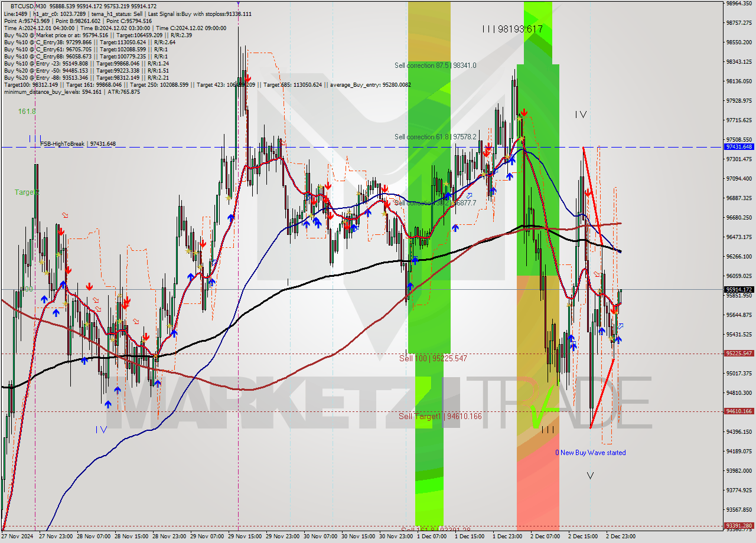756x543 pixels.
Task: Select the '30 Nov 07:00' time axis label
Action: coord(321,537)
